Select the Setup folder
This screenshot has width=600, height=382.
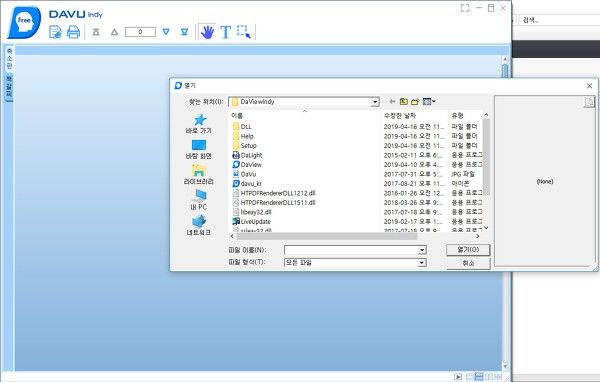(x=244, y=146)
